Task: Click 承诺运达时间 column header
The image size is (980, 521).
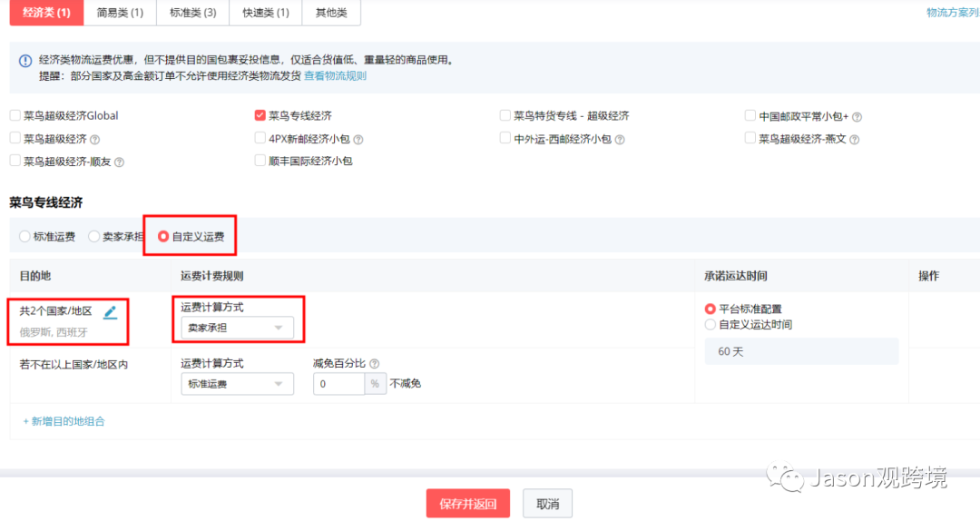Action: (736, 276)
